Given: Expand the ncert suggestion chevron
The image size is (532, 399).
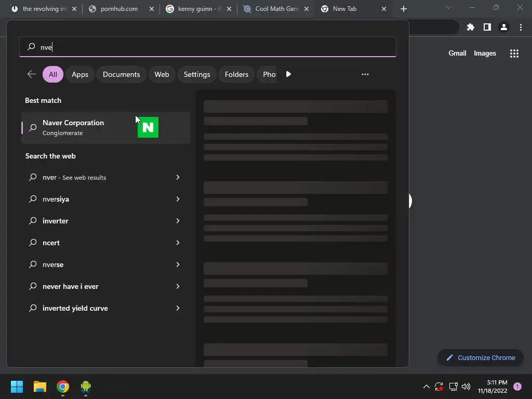Looking at the screenshot, I should (178, 243).
